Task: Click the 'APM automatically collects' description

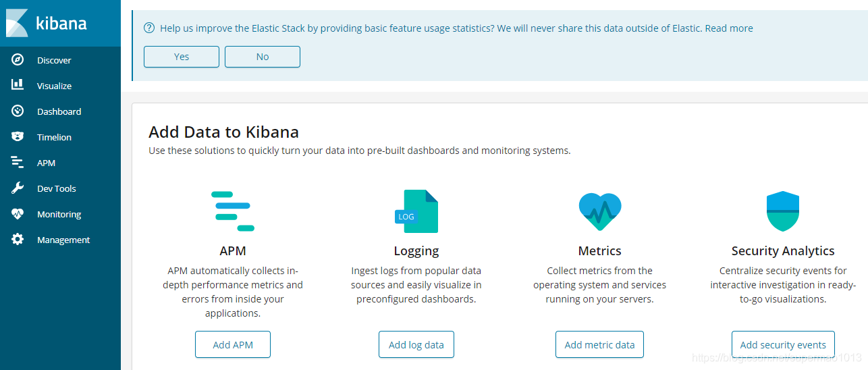Action: tap(233, 292)
